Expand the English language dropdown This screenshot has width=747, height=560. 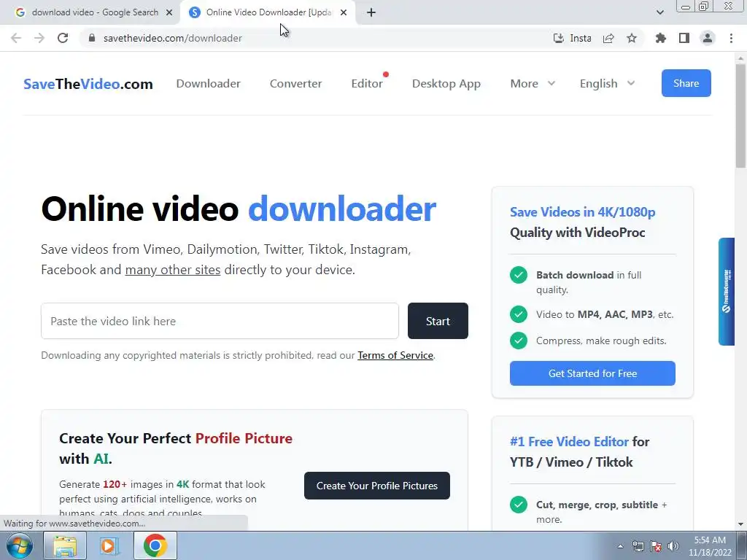608,83
